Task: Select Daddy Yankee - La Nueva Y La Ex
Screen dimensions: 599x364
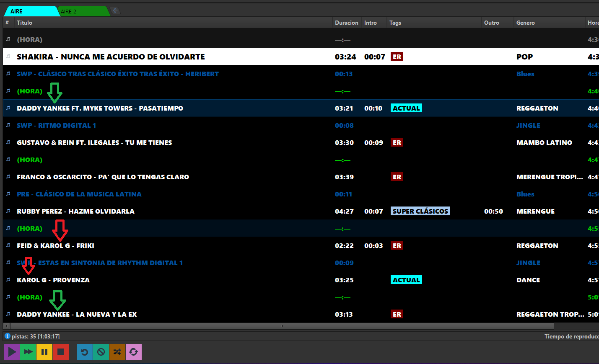Action: [x=301, y=314]
